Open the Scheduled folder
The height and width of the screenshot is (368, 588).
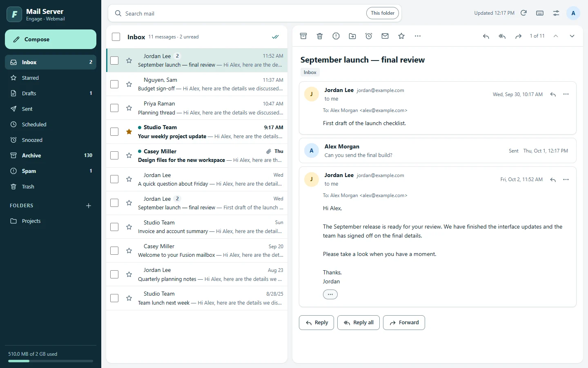pyautogui.click(x=51, y=124)
